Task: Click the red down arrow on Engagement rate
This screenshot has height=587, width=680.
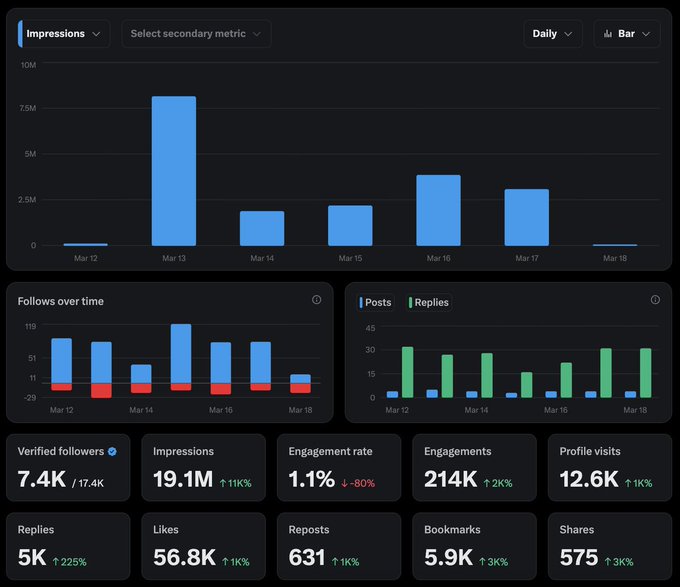Action: coord(344,483)
